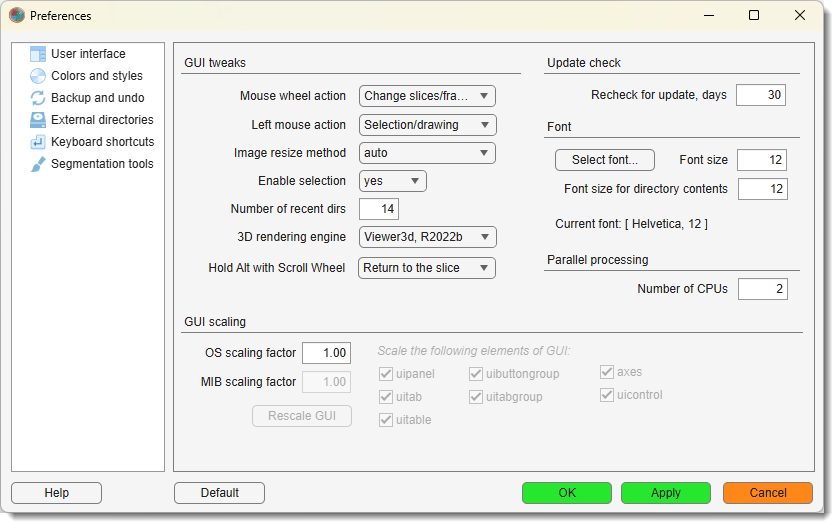Click the Number of recent dirs field
Viewport: 839px width, 528px height.
[379, 209]
